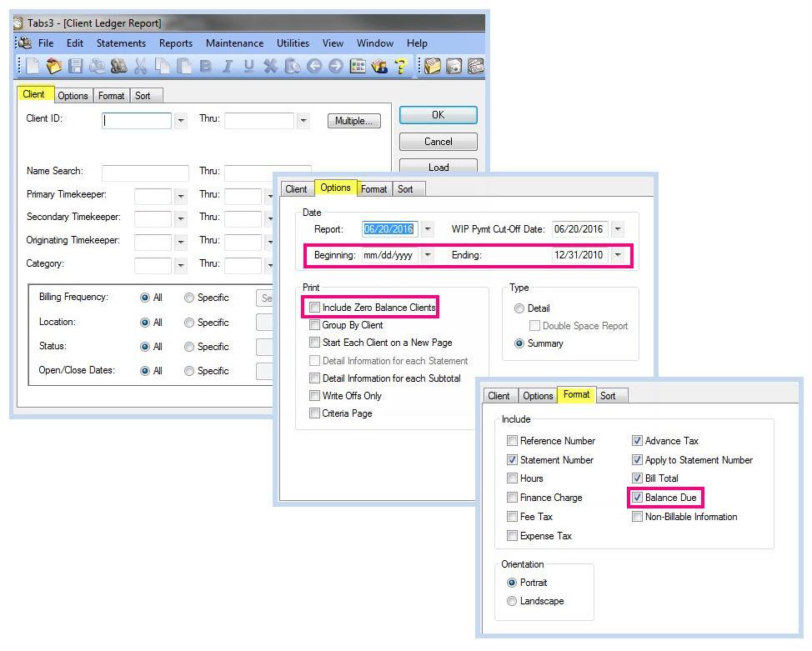
Task: Select the Detail type radio button
Action: pos(519,308)
